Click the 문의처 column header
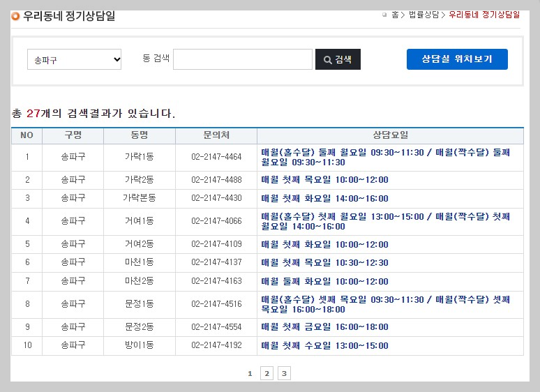540x392 pixels. coord(216,135)
